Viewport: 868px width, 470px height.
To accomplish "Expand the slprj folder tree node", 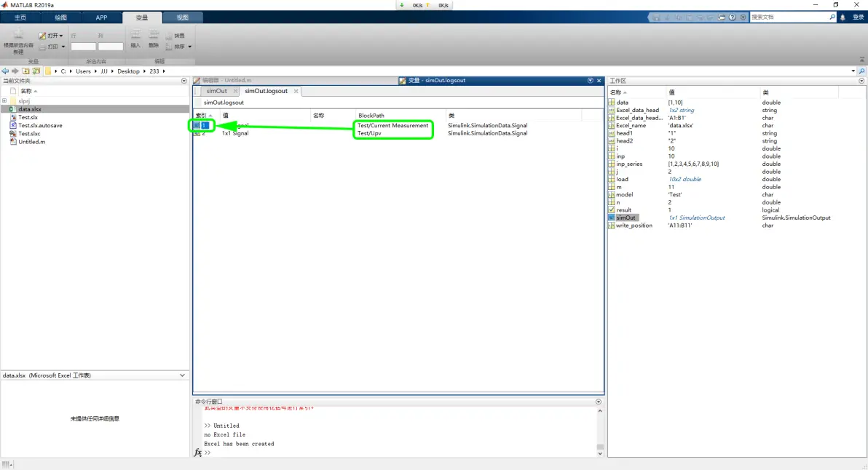I will pos(4,101).
